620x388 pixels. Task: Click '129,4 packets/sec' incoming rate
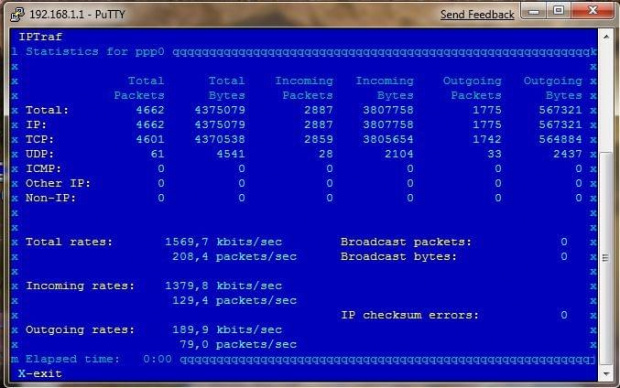click(234, 300)
